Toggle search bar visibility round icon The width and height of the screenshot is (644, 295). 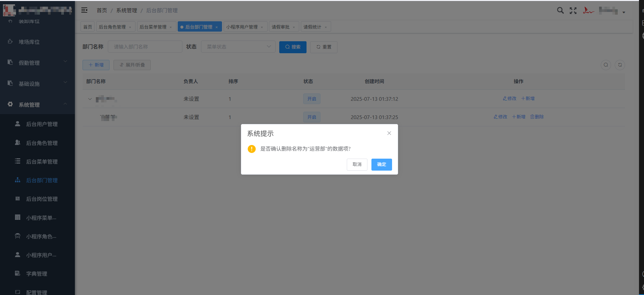click(606, 65)
